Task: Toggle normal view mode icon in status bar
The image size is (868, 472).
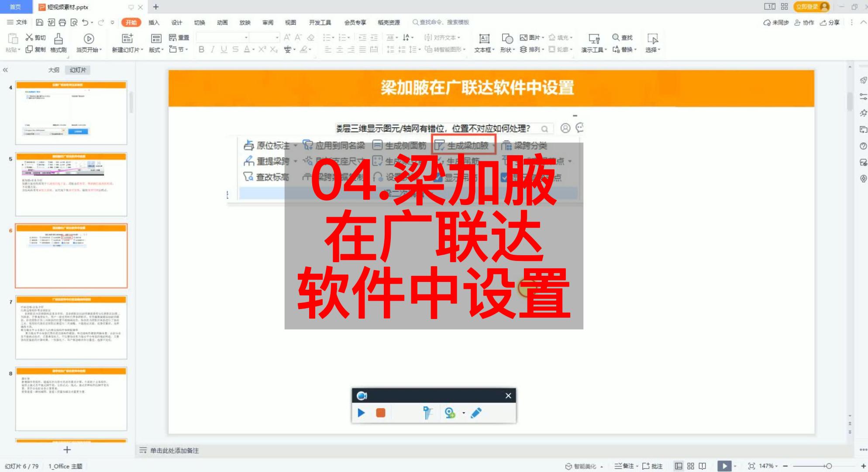Action: point(679,466)
